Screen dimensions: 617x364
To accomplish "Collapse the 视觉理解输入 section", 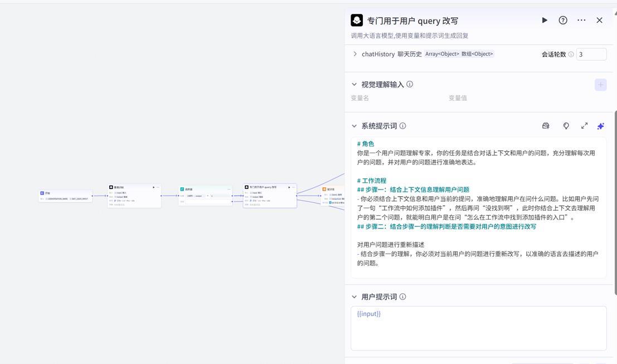I will 354,85.
